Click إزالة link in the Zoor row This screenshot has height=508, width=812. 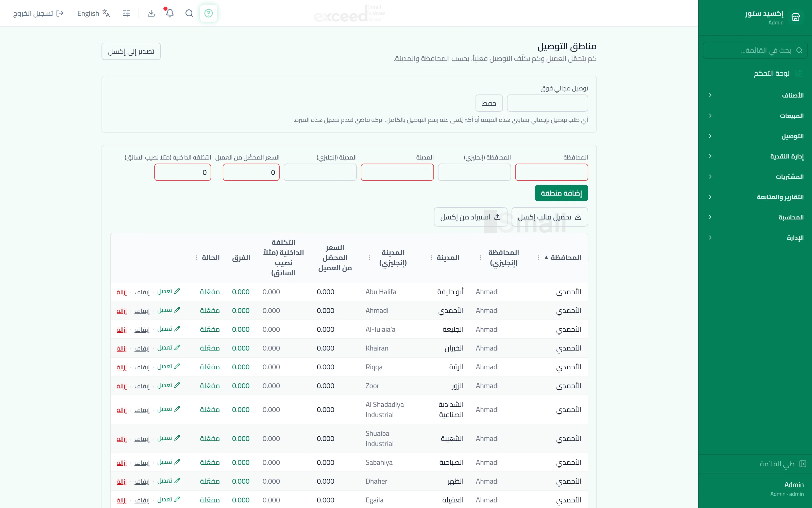tap(122, 386)
